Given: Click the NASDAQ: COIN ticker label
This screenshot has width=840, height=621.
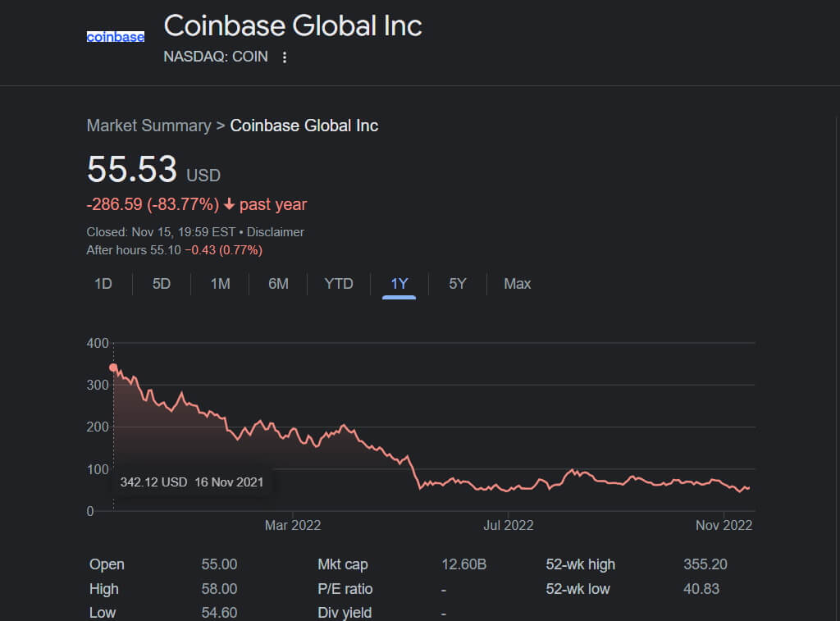Looking at the screenshot, I should tap(216, 57).
